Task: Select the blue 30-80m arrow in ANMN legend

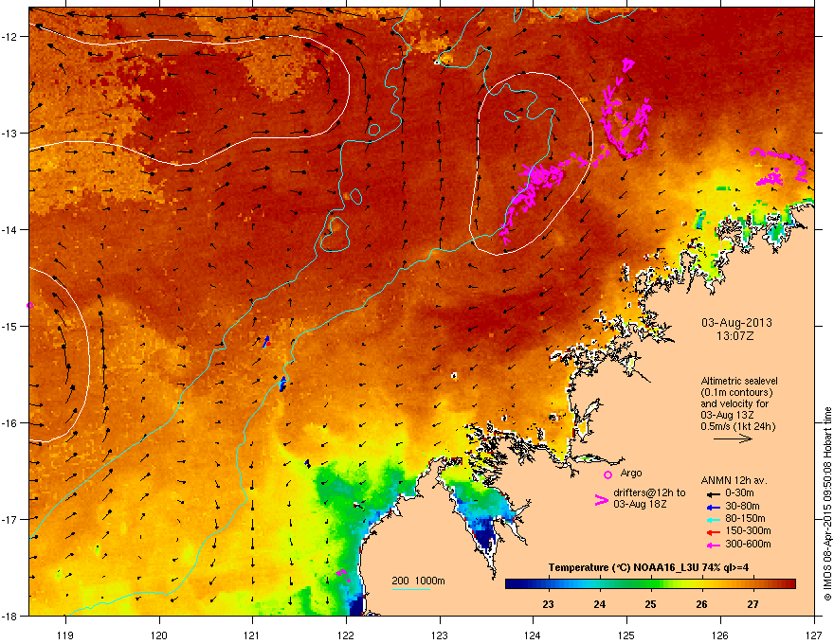Action: (x=714, y=507)
